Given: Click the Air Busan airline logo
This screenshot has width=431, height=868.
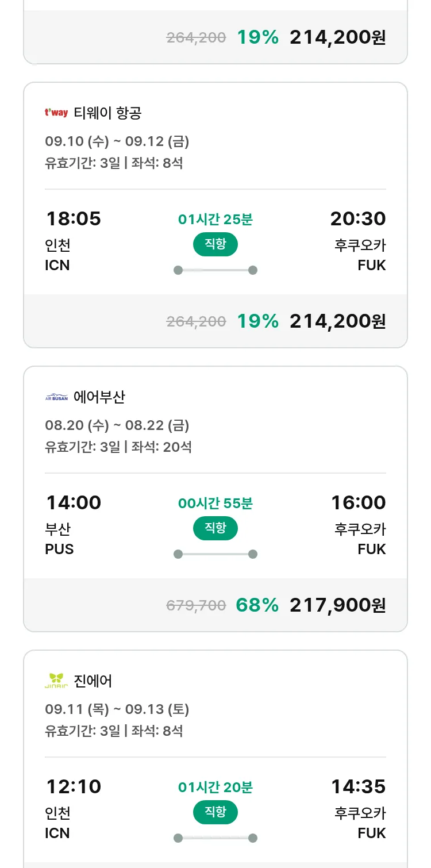Looking at the screenshot, I should [x=56, y=397].
